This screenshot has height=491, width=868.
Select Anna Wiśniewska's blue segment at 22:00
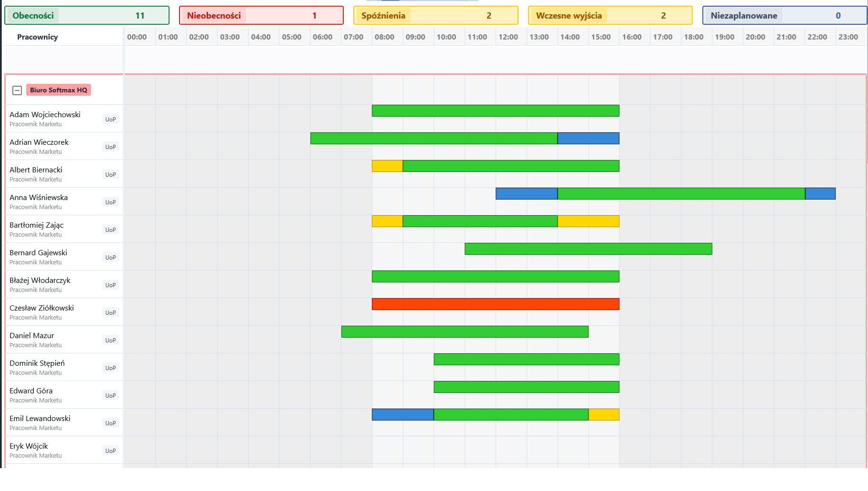click(x=820, y=193)
